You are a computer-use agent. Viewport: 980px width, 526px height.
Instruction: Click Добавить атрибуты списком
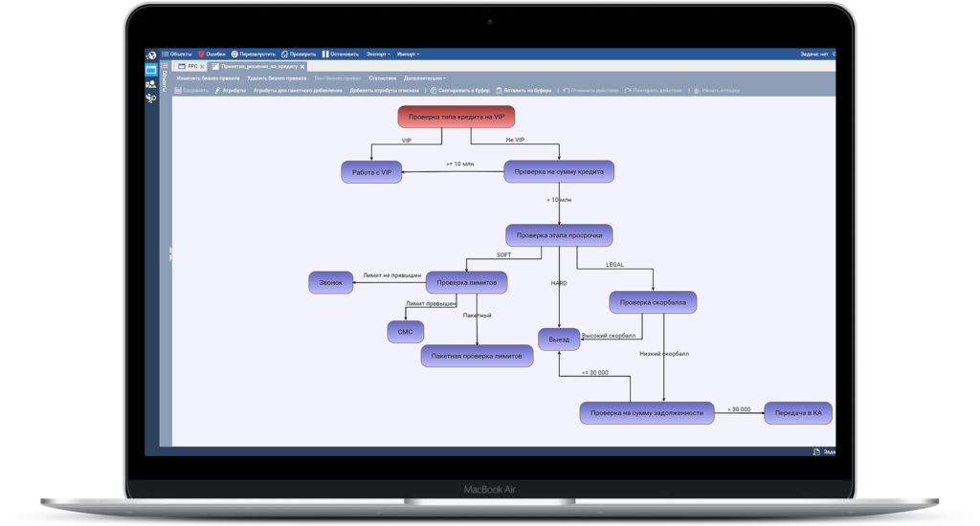[385, 91]
